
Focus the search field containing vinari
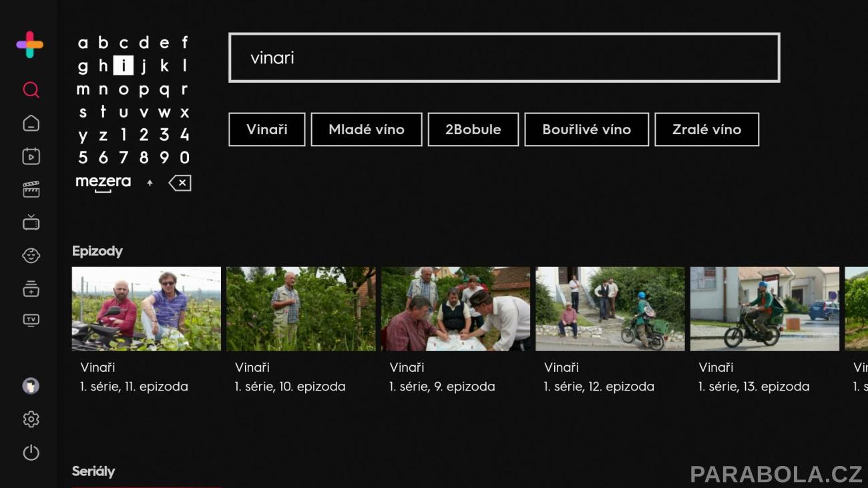click(504, 57)
